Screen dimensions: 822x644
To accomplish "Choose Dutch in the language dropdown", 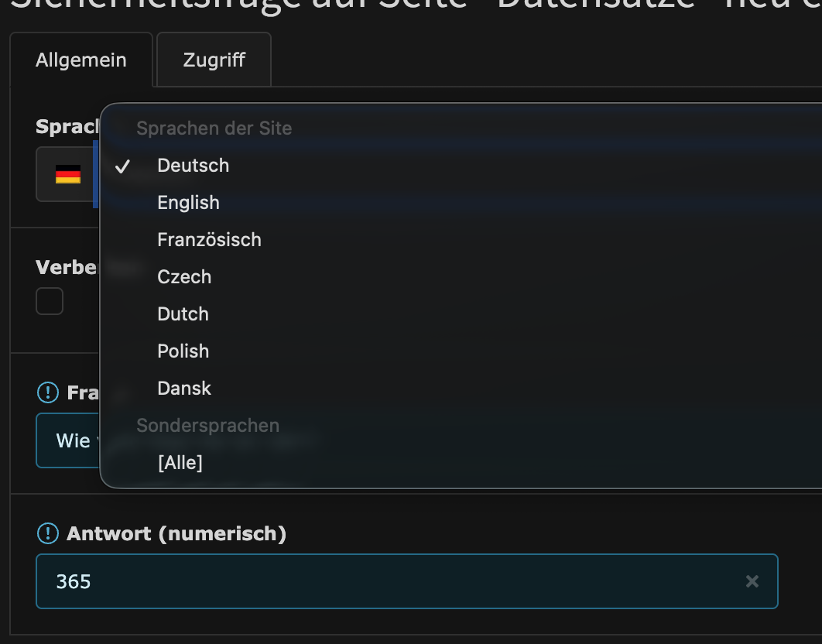I will [x=183, y=314].
